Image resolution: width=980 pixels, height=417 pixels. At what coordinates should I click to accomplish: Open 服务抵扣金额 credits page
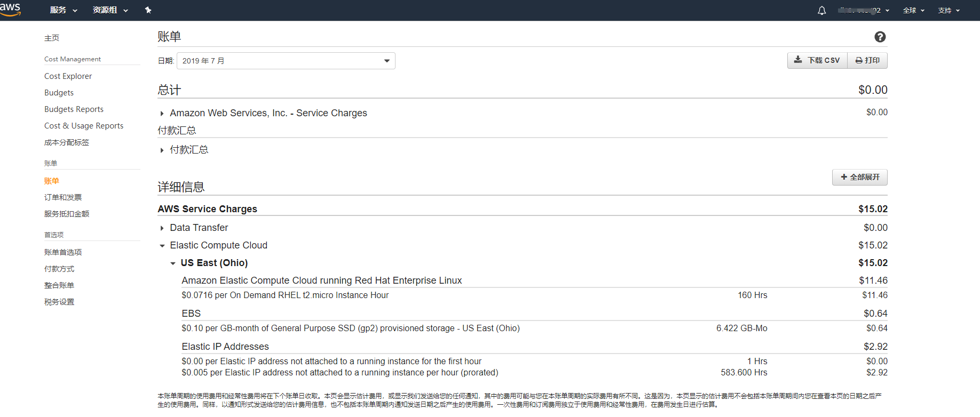[x=67, y=214]
